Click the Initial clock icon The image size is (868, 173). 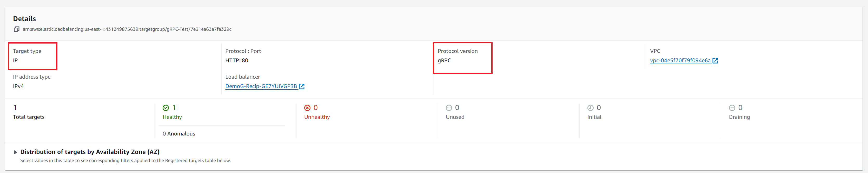(x=590, y=108)
